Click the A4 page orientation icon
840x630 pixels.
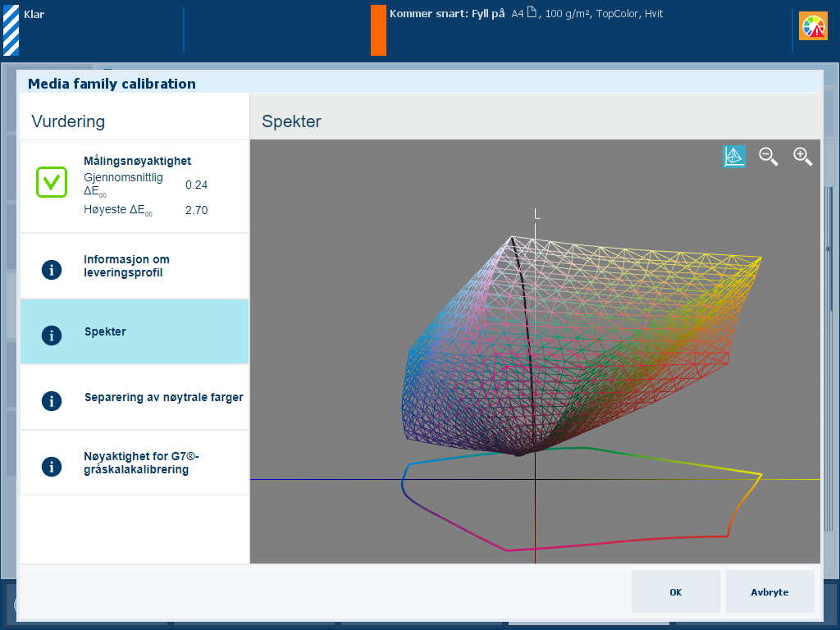532,12
